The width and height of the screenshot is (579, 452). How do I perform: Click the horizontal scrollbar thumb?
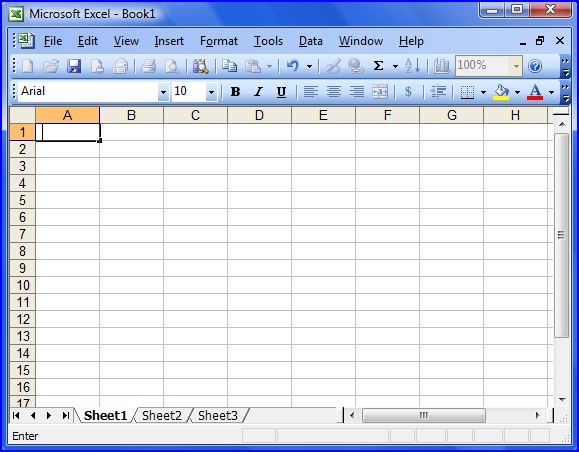tap(424, 415)
